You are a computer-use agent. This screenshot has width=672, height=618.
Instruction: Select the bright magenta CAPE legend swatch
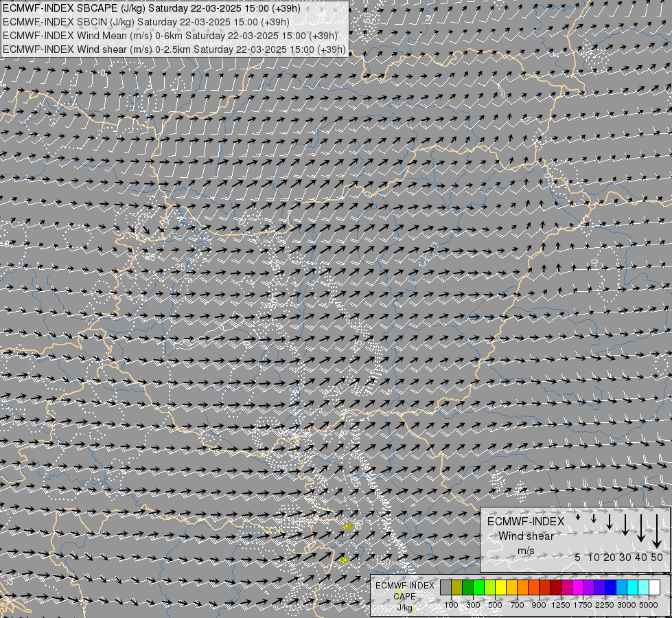point(578,587)
